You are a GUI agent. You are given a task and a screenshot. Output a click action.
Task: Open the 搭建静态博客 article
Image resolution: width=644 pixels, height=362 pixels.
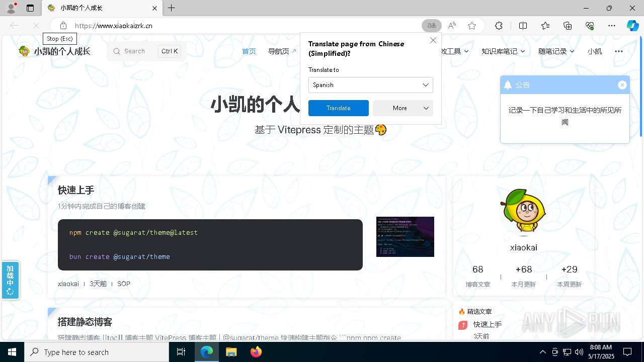coord(85,322)
